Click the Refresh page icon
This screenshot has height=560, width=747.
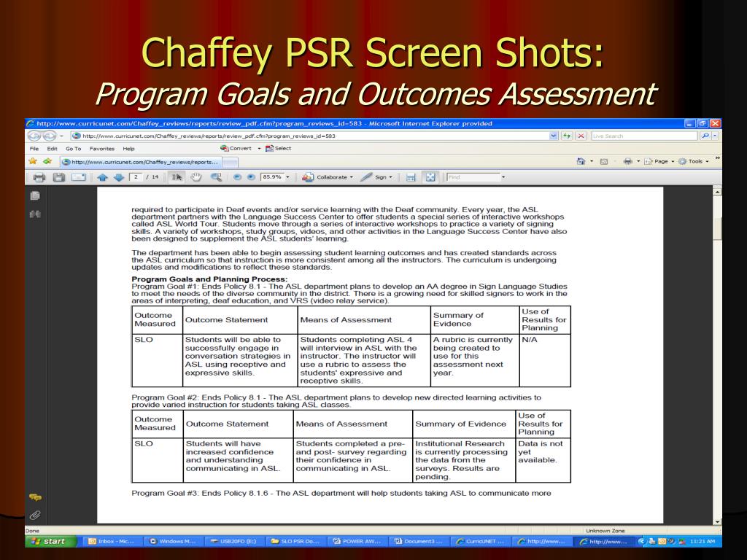566,136
